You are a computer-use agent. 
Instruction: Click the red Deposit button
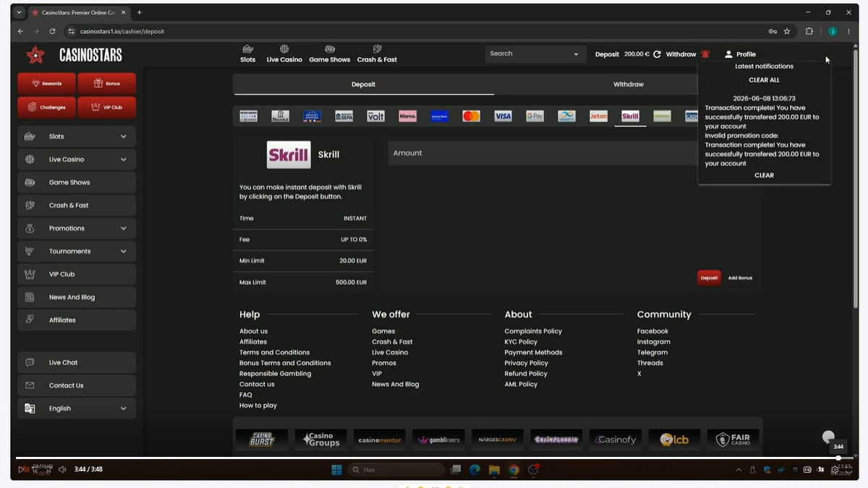(x=709, y=278)
